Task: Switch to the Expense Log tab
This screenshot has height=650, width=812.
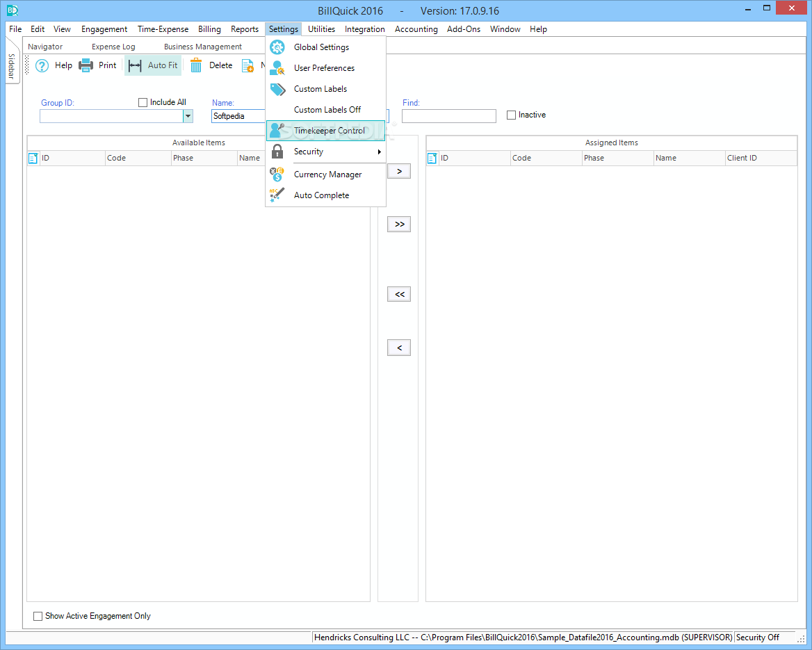Action: [x=113, y=47]
